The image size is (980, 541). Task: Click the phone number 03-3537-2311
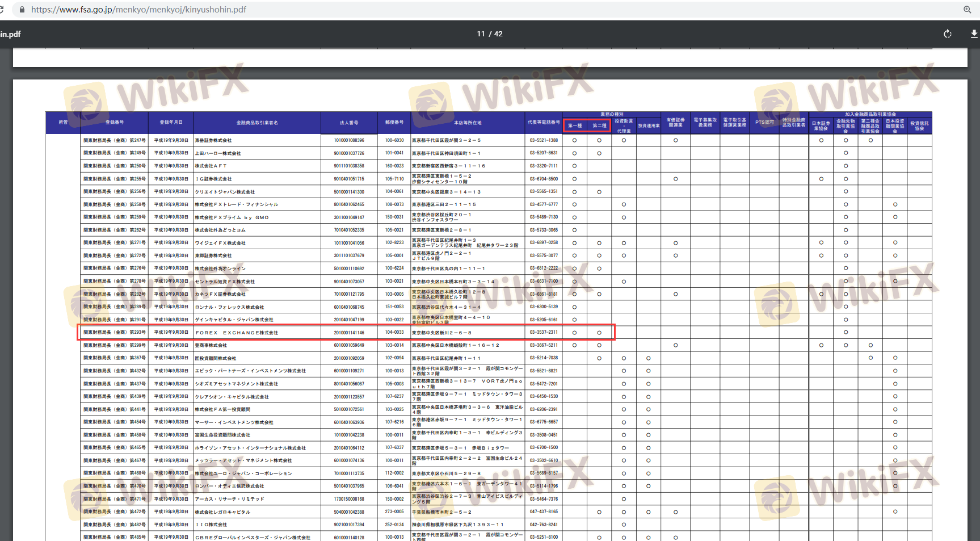(544, 333)
